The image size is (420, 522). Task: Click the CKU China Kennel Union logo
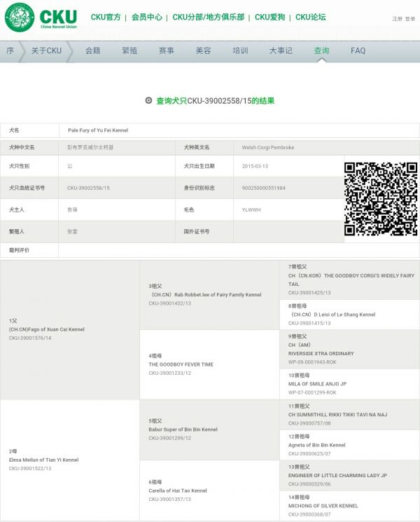(x=41, y=18)
